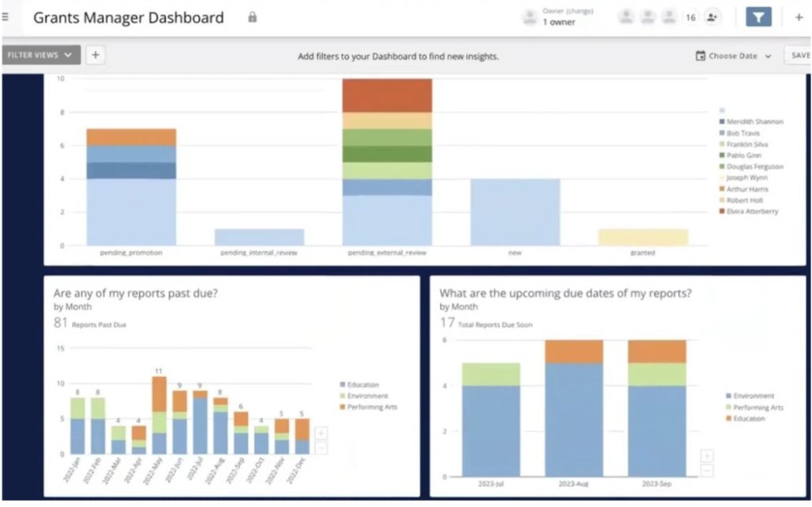
Task: Zoom out on the upcoming due dates chart
Action: click(707, 470)
